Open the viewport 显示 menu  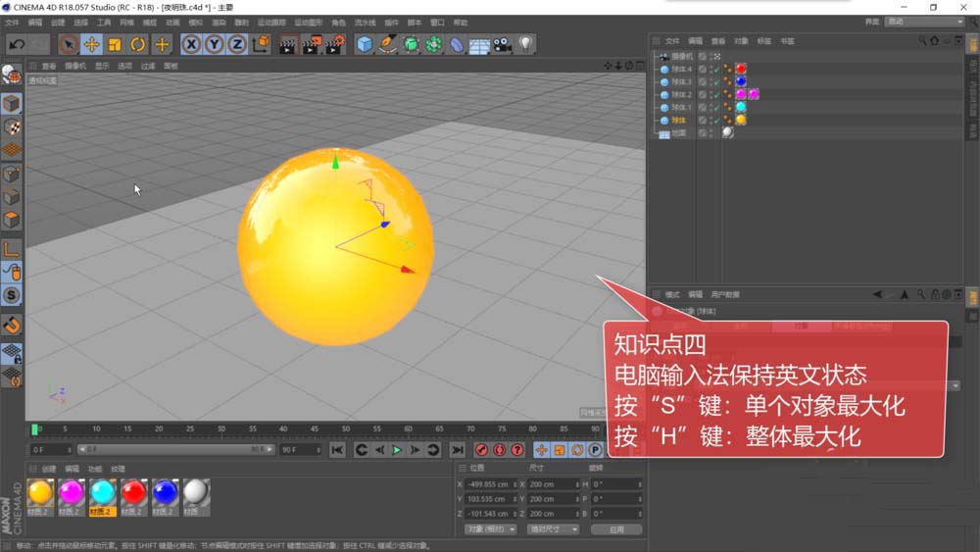(102, 66)
